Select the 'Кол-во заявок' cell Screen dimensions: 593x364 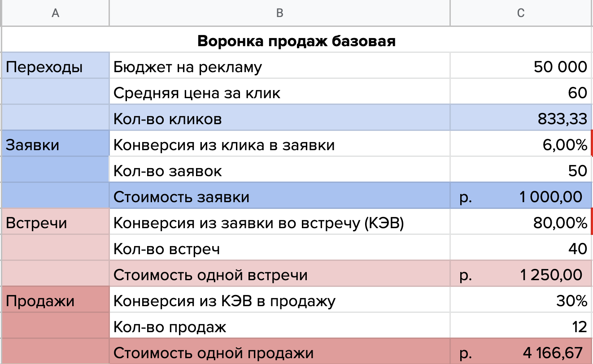279,171
